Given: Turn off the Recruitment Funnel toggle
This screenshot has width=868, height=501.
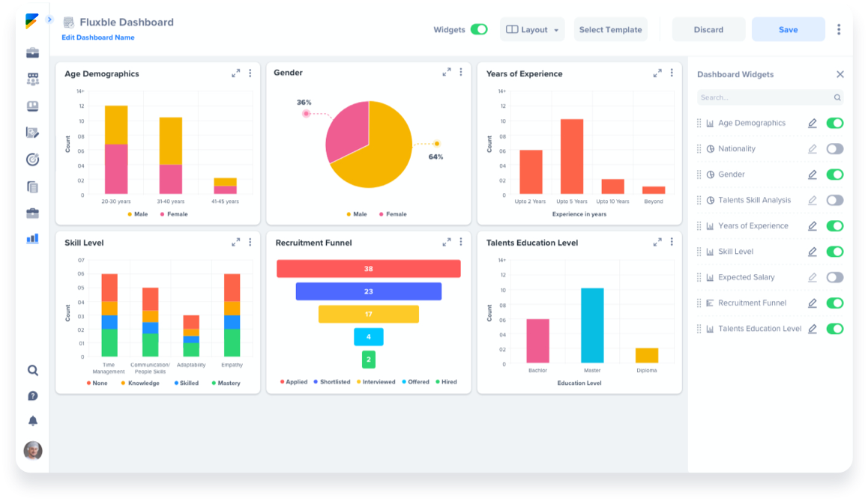Looking at the screenshot, I should 835,303.
